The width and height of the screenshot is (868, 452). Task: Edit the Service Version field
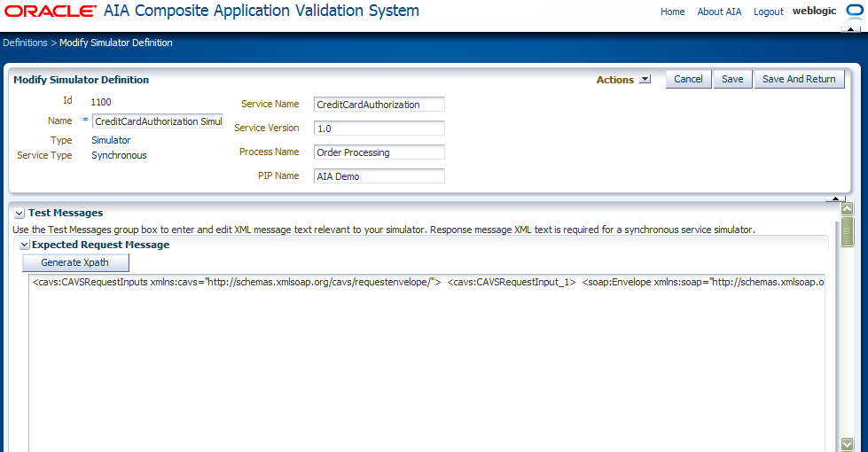coord(379,129)
